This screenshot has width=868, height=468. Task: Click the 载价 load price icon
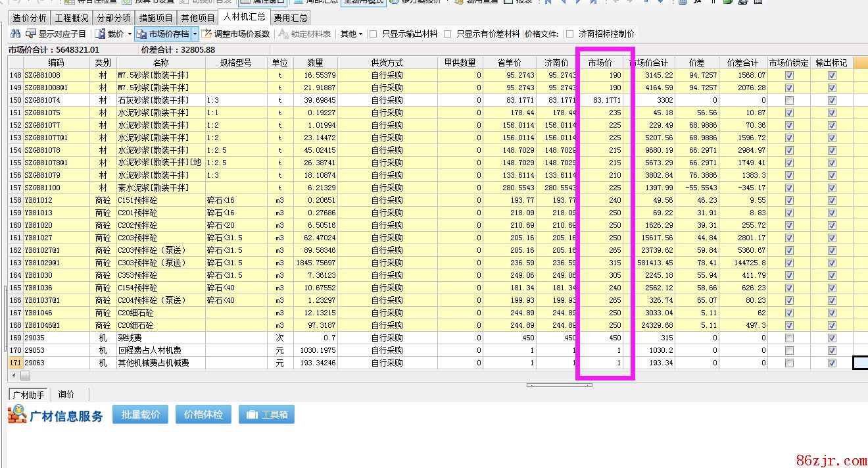tap(101, 34)
